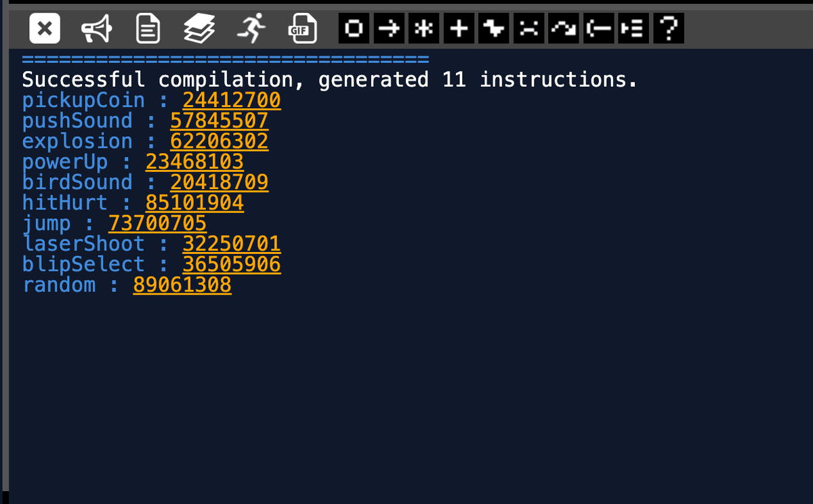Image resolution: width=813 pixels, height=504 pixels.
Task: Export a GIF using the GIF icon
Action: click(x=302, y=28)
